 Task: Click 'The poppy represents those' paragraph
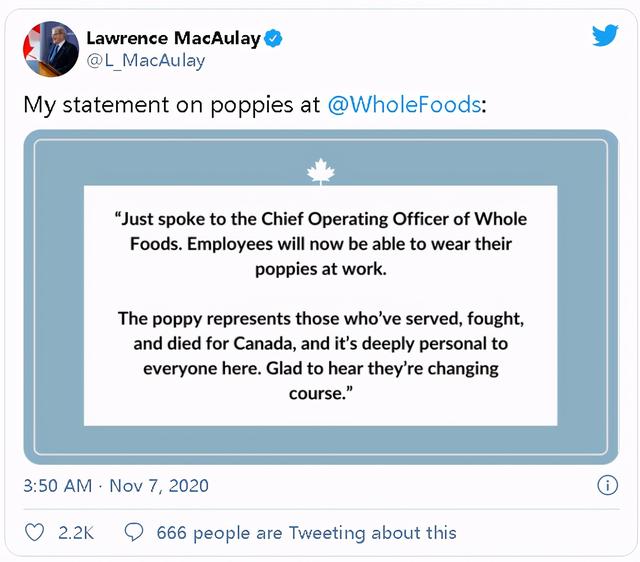(320, 318)
